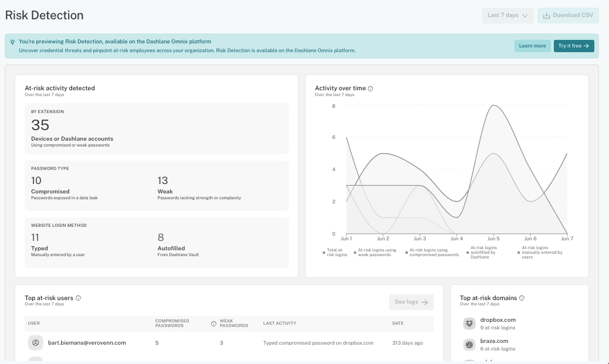Click the 313 days ago date cell
The image size is (609, 364).
407,343
